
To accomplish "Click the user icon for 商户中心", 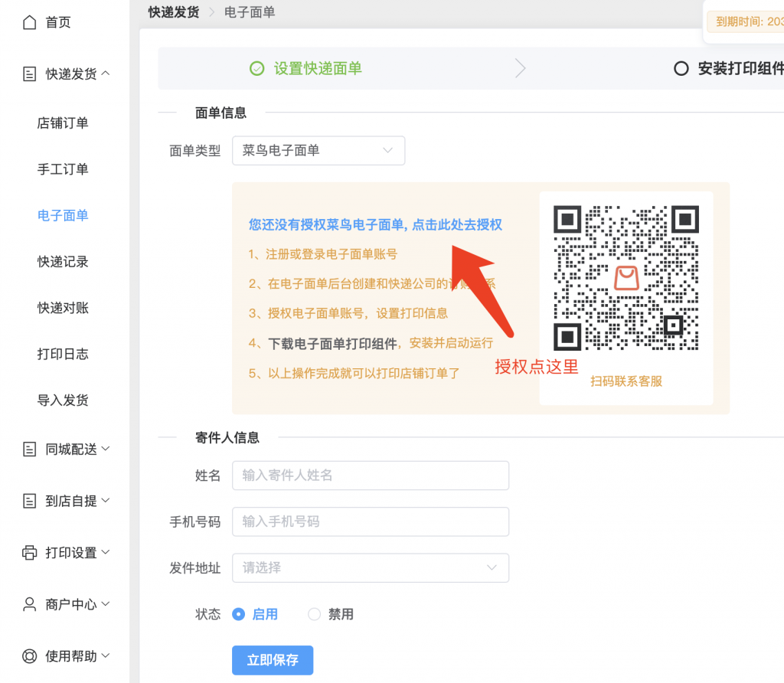I will [x=29, y=604].
